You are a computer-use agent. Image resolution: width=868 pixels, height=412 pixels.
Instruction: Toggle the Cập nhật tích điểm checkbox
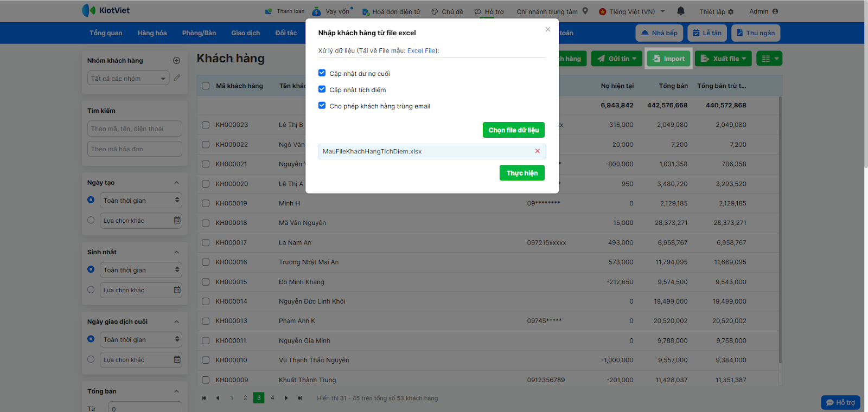click(322, 89)
